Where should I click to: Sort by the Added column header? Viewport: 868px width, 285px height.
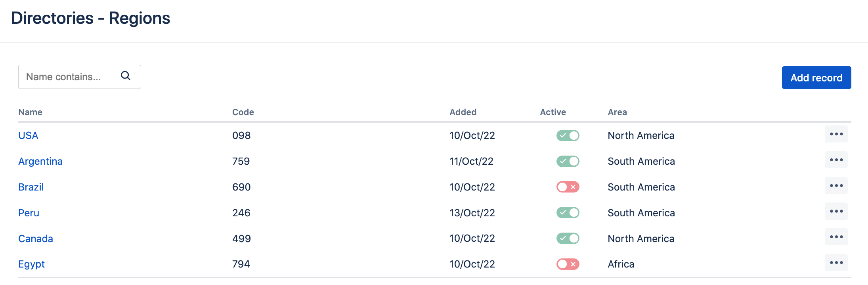(x=463, y=112)
